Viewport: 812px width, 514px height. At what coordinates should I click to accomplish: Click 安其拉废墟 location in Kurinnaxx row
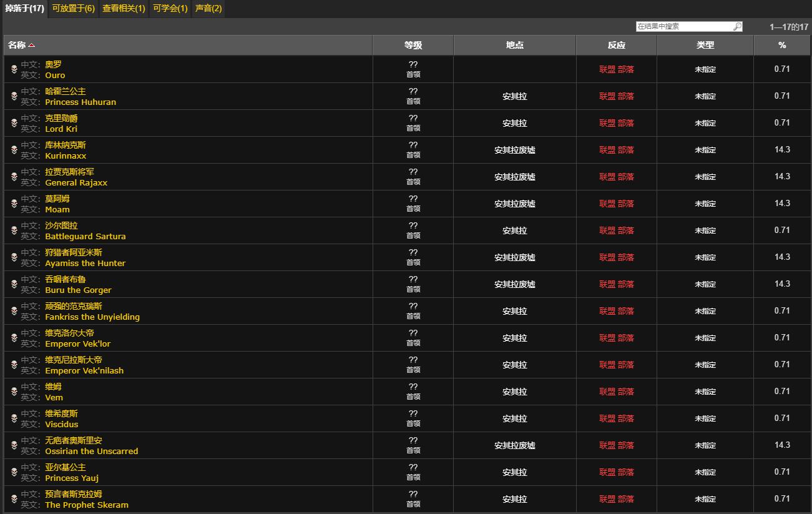click(515, 150)
